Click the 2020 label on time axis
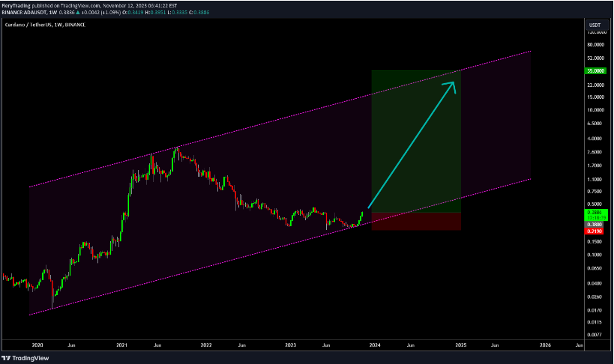Screen dimensions: 614x364 pos(37,345)
